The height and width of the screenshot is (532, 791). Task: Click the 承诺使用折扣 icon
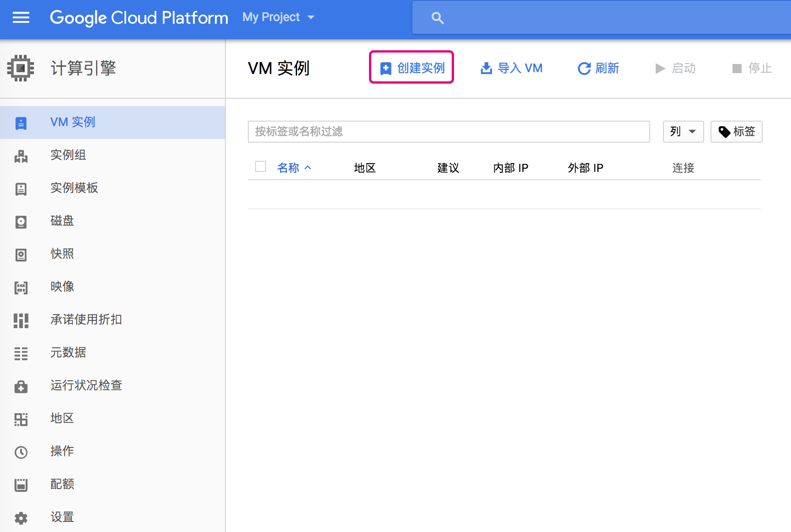pos(21,320)
